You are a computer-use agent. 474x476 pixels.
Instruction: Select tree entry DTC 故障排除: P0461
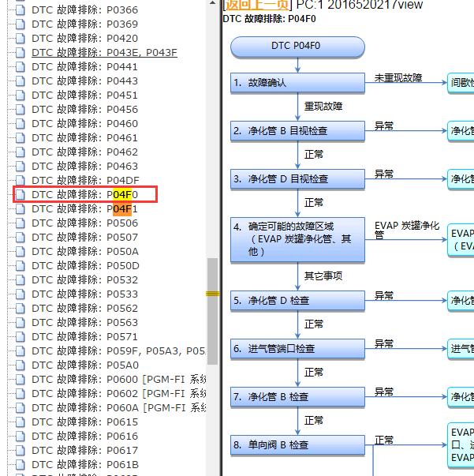click(84, 138)
